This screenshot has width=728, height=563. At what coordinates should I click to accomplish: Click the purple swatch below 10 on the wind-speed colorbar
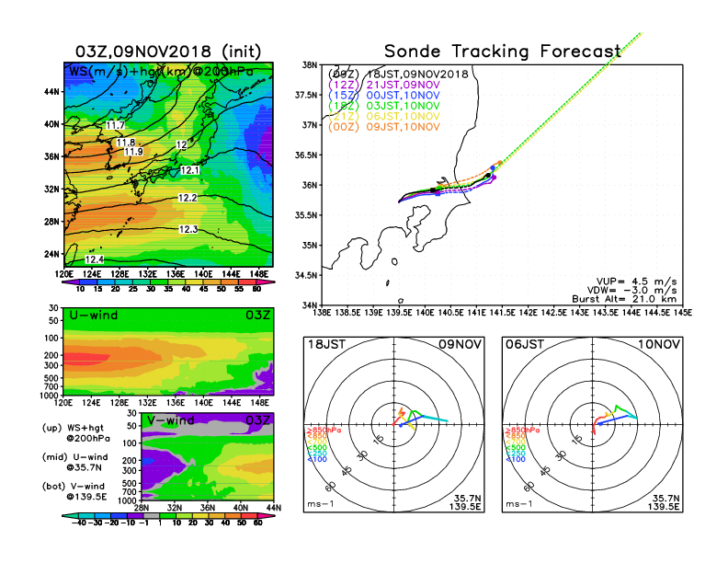(x=71, y=282)
